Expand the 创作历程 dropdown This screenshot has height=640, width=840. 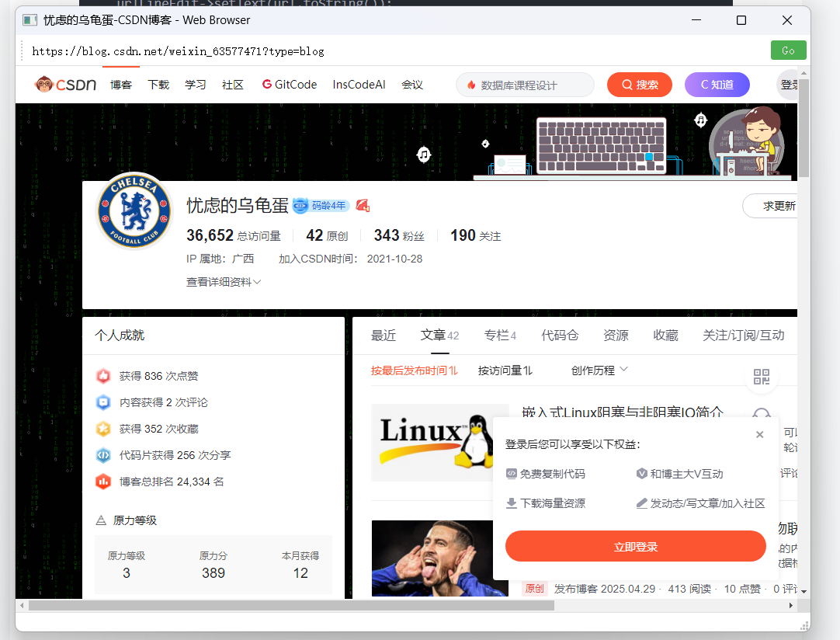point(599,370)
